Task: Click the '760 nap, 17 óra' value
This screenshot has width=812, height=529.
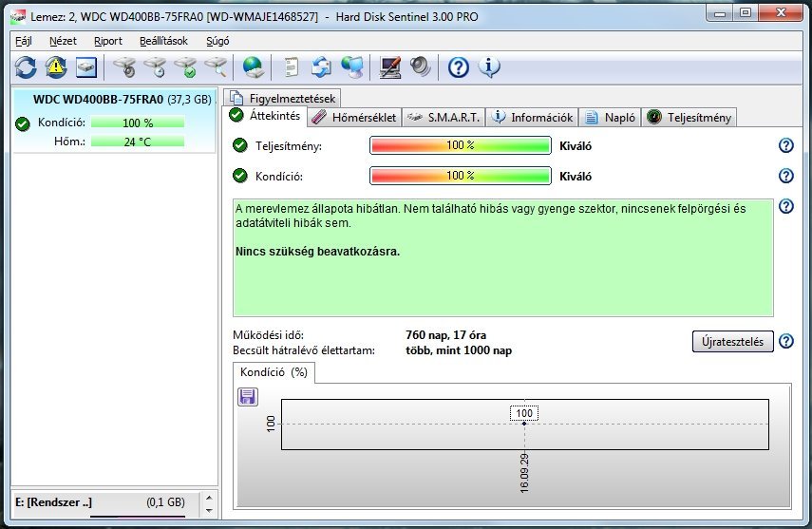Action: click(445, 335)
